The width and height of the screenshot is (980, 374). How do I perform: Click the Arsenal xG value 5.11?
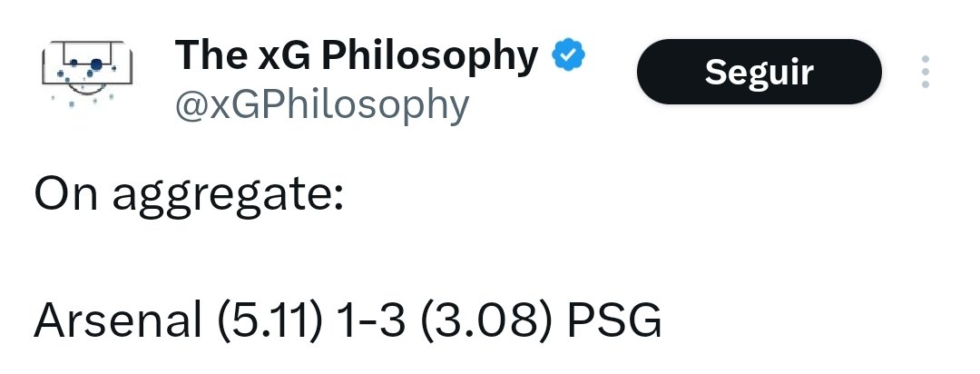(x=270, y=320)
